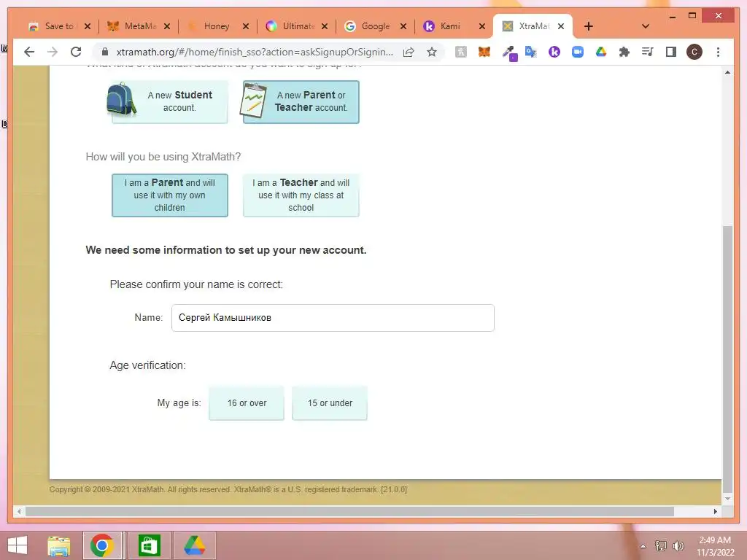The height and width of the screenshot is (560, 747).
Task: Open Google Translate extension icon
Action: point(530,52)
